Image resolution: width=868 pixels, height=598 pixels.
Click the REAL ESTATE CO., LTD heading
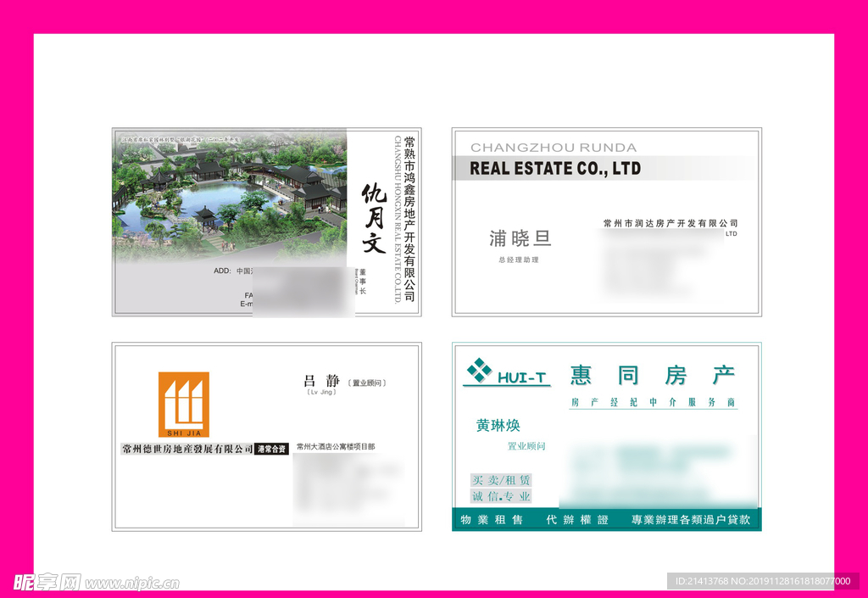pyautogui.click(x=555, y=168)
